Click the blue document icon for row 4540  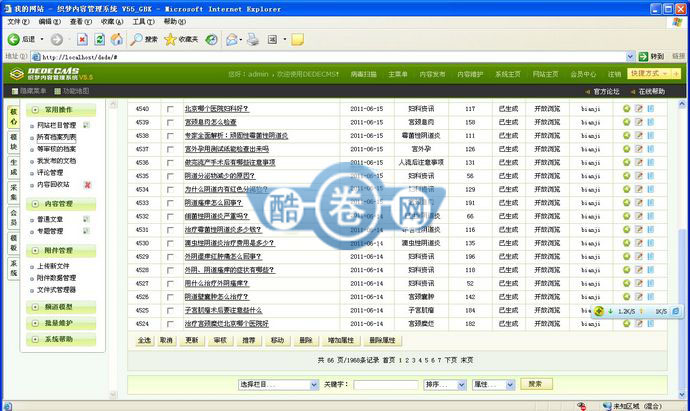[x=650, y=108]
